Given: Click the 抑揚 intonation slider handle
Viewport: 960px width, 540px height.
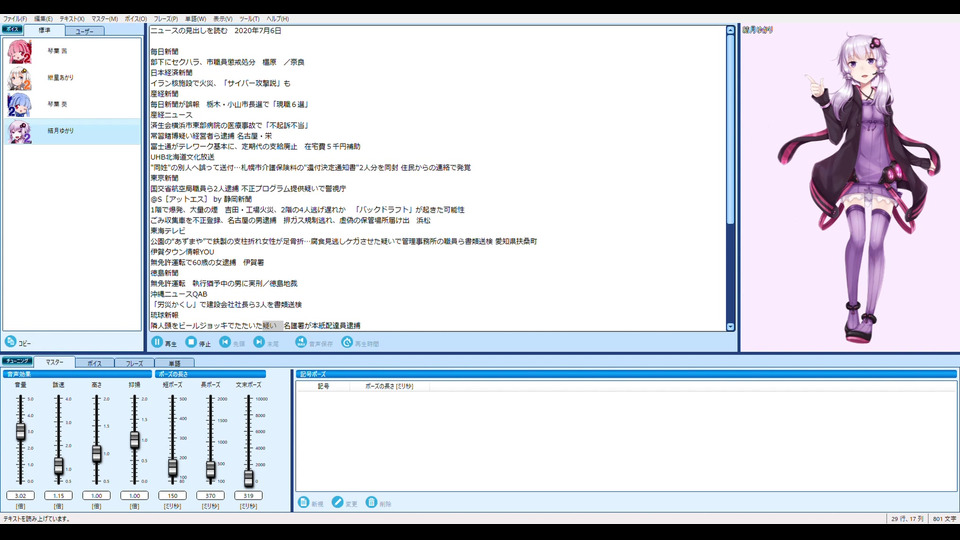Looking at the screenshot, I should click(x=135, y=440).
